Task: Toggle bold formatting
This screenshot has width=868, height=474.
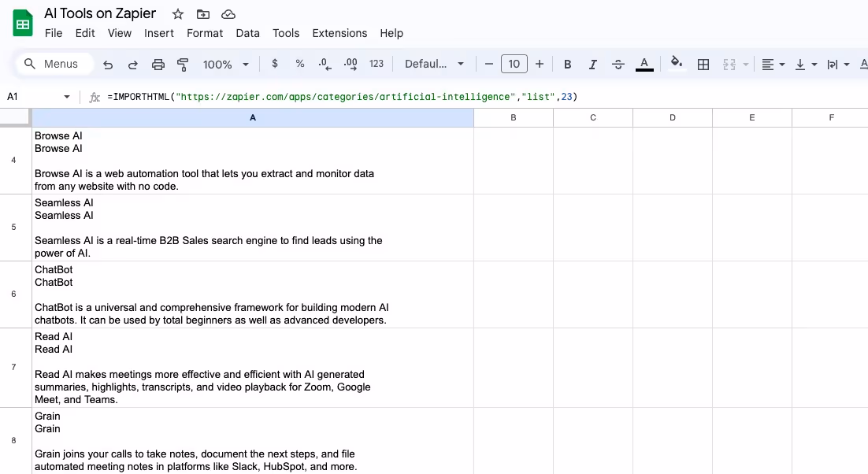Action: pyautogui.click(x=567, y=65)
